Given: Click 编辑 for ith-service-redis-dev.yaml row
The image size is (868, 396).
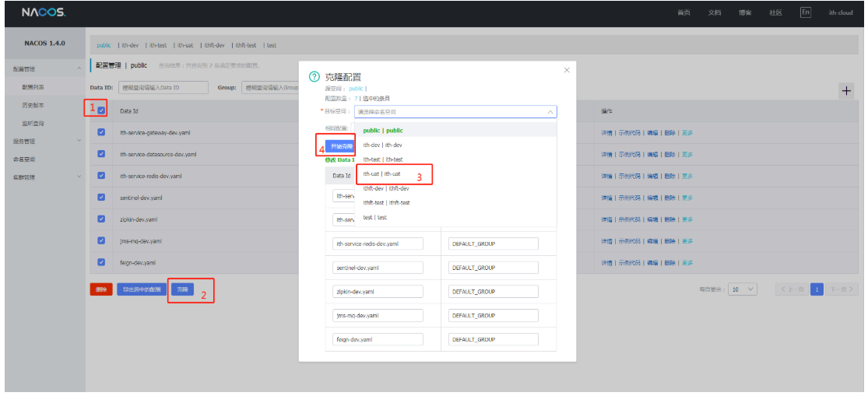Looking at the screenshot, I should 652,176.
